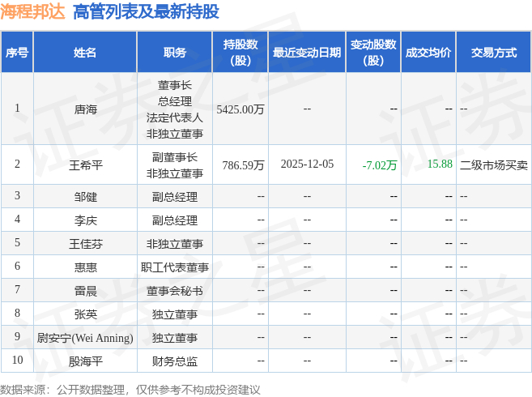Click the name 张英 in row 8
Screen dimensions: 532x397
pyautogui.click(x=86, y=314)
